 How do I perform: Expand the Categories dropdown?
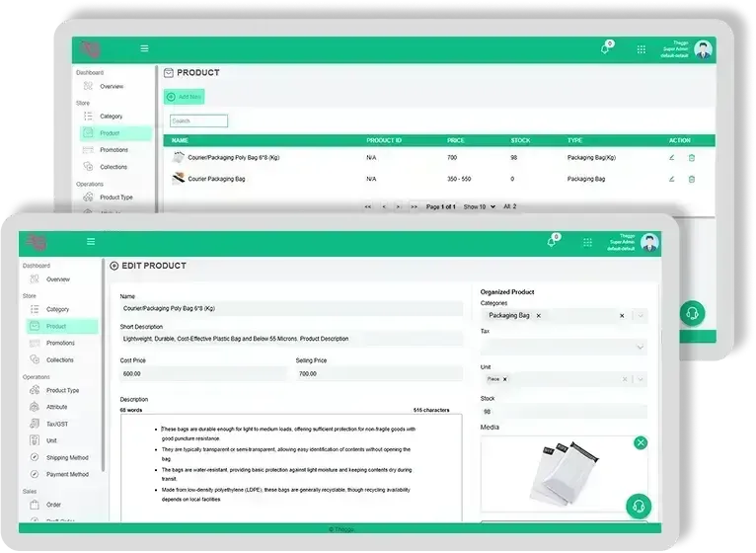(642, 315)
